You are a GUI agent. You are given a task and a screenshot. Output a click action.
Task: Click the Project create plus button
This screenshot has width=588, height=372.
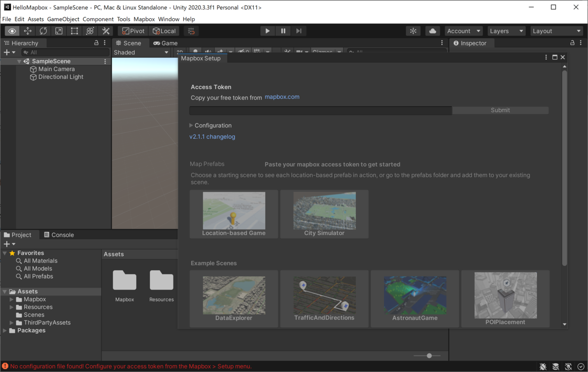point(9,244)
